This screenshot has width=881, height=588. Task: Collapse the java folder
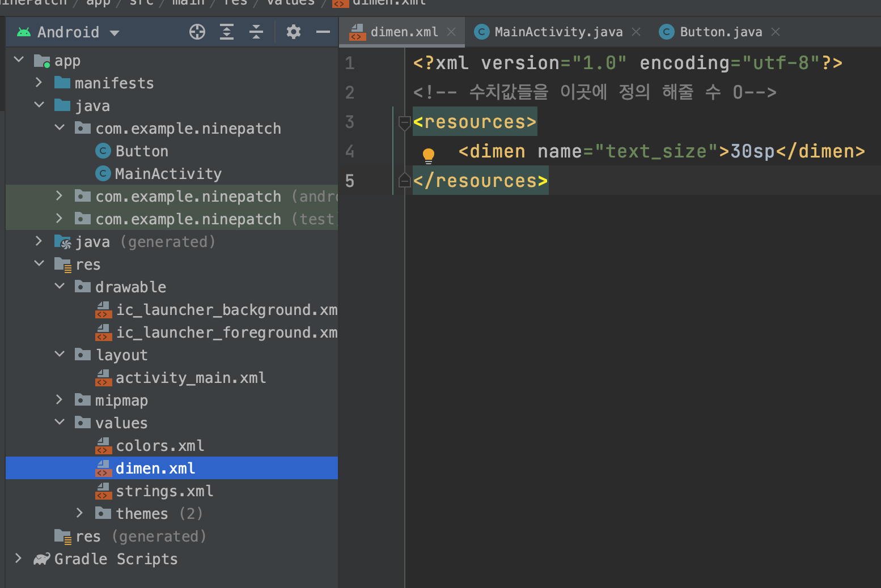(x=39, y=105)
